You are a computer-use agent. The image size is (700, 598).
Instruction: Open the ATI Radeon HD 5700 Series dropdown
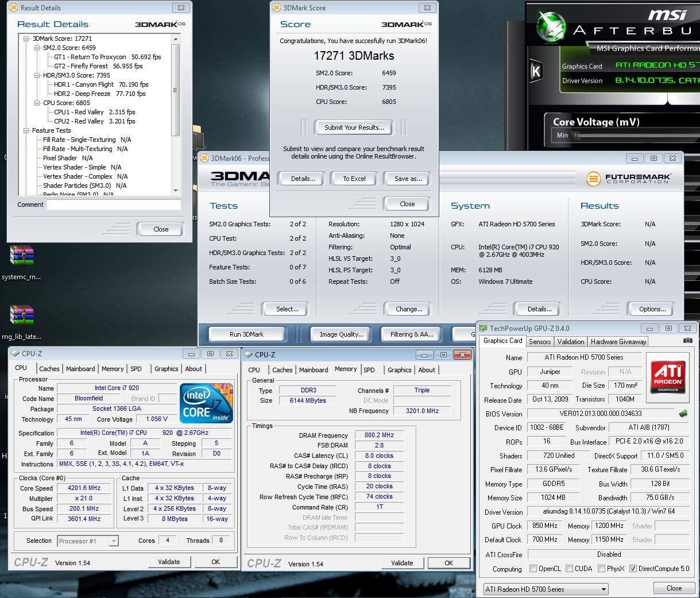tap(545, 589)
